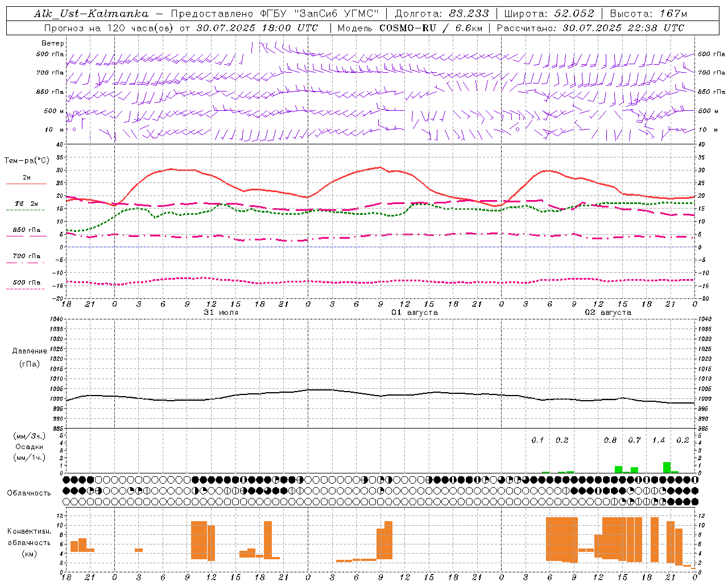Click the small orange convective bar at 3h, 31 июля
This screenshot has width=728, height=582.
pos(139,550)
